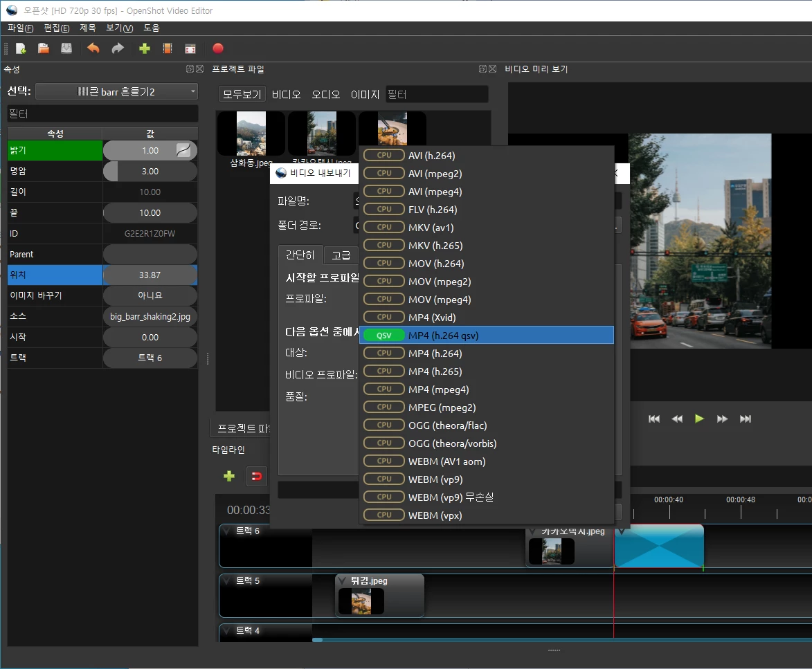The image size is (812, 669).
Task: Toggle snapping with the magnet icon
Action: coord(257,476)
